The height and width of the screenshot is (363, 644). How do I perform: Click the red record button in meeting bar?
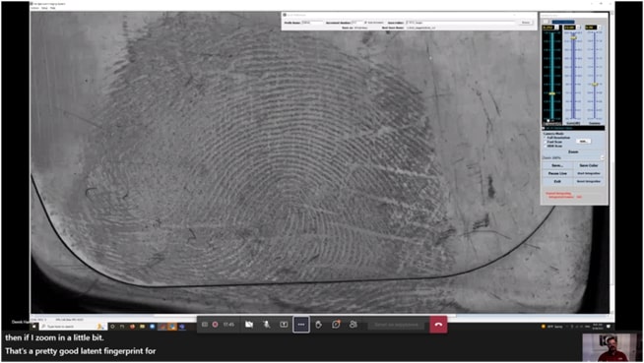click(215, 325)
